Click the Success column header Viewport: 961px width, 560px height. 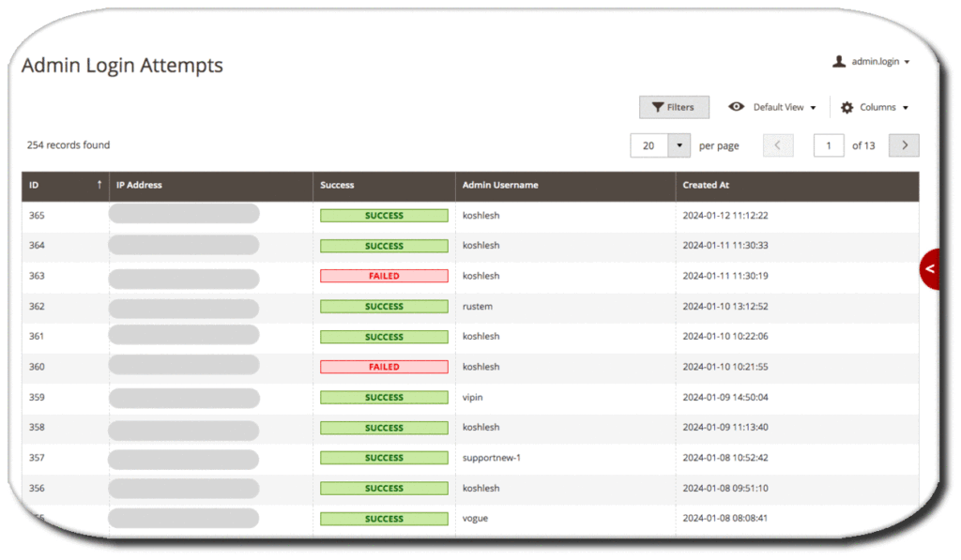337,186
